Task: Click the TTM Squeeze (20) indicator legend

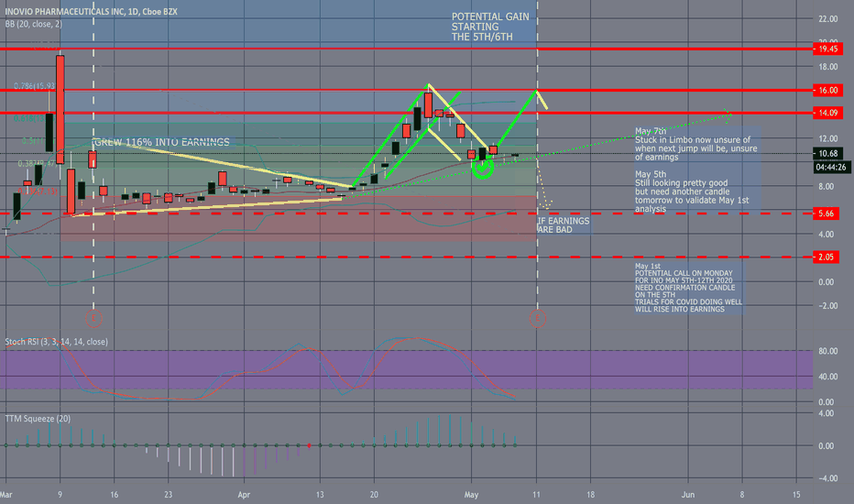Action: pos(38,419)
